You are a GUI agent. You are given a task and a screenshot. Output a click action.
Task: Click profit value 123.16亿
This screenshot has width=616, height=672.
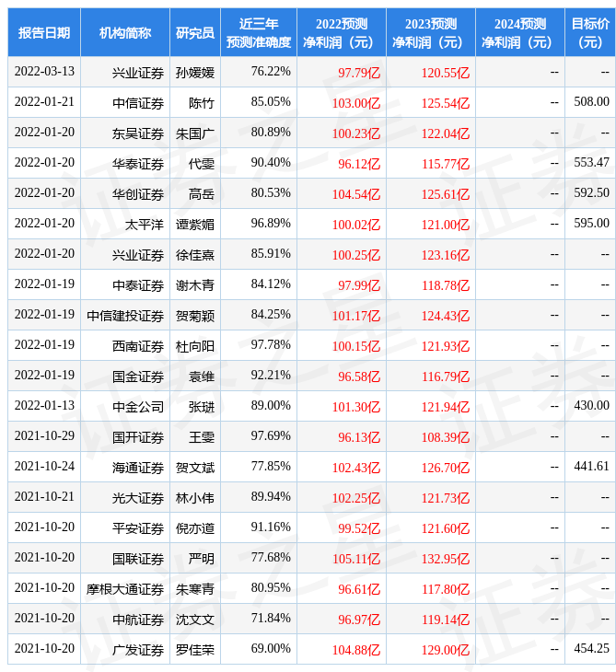coord(446,255)
